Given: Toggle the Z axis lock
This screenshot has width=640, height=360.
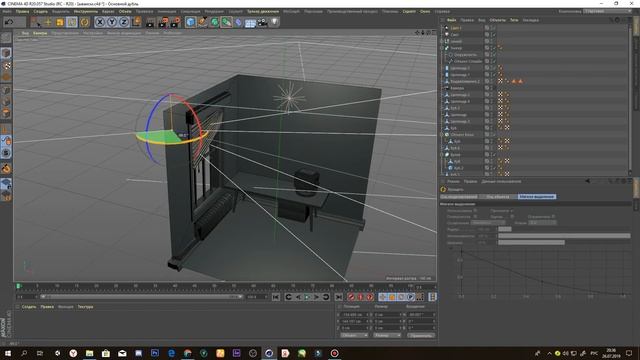Looking at the screenshot, I should tap(124, 22).
